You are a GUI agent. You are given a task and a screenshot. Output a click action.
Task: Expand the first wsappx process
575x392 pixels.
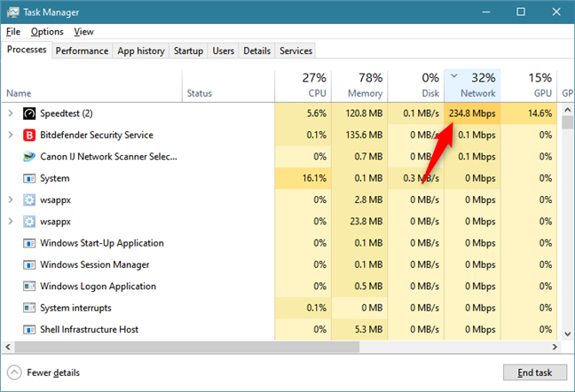11,200
